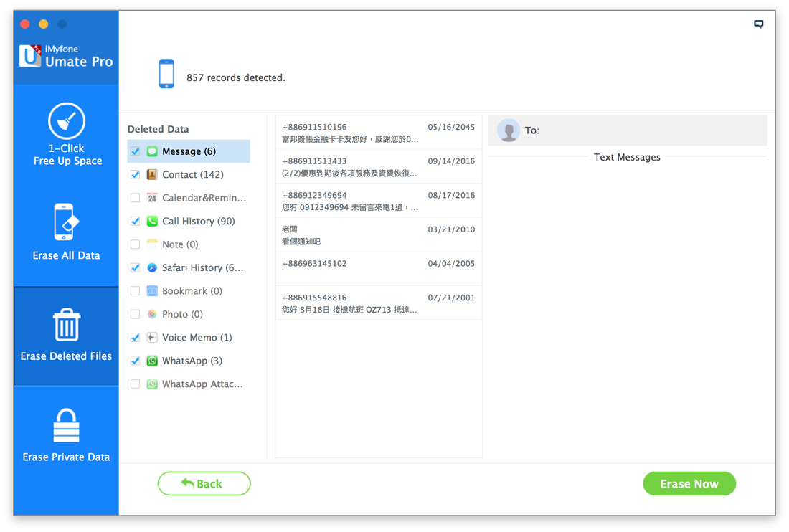Open message from +886963145102
The width and height of the screenshot is (789, 532).
pyautogui.click(x=379, y=270)
